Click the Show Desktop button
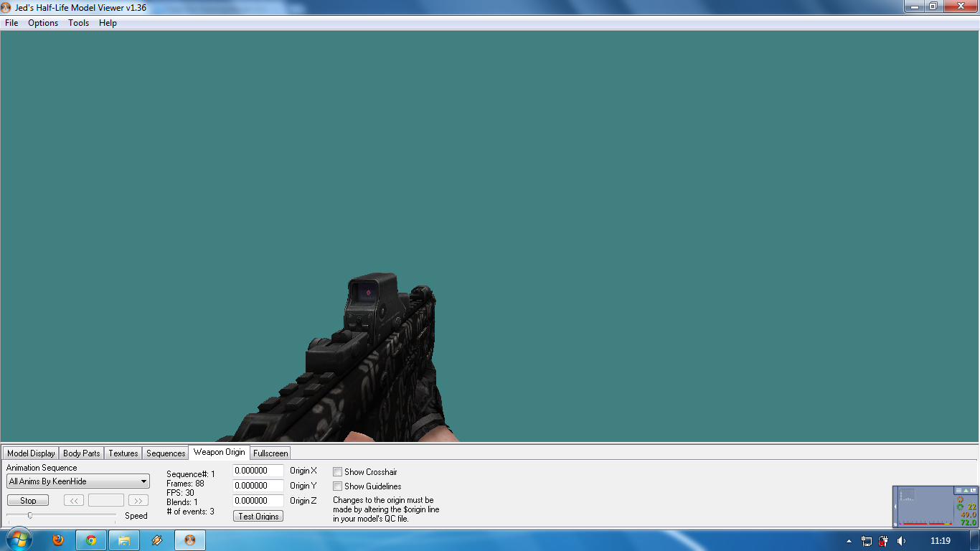The width and height of the screenshot is (980, 551). pyautogui.click(x=975, y=540)
